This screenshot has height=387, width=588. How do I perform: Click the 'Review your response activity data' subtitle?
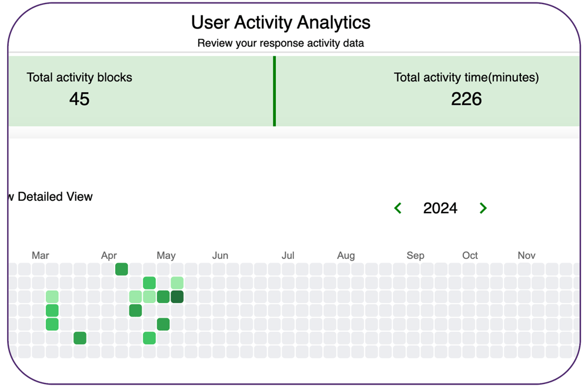coord(281,43)
